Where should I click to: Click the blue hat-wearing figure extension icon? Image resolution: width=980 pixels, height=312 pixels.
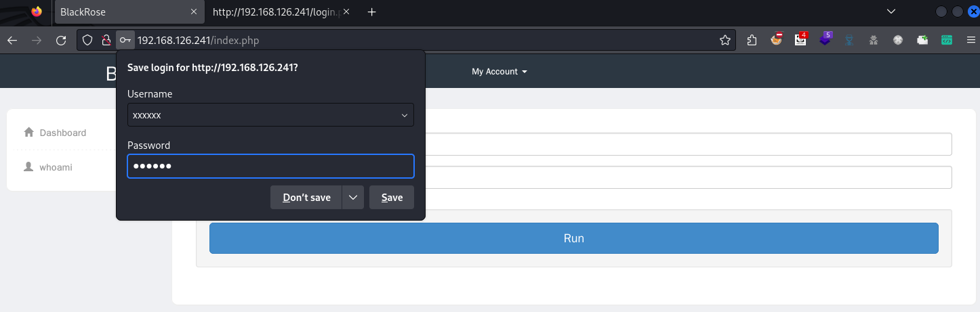tap(849, 41)
